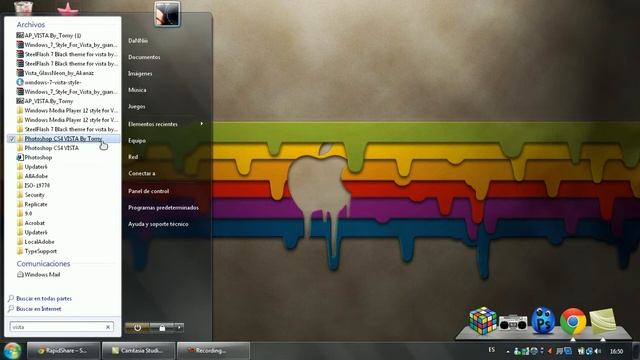This screenshot has width=640, height=360.
Task: Open the green wave dock icon
Action: coord(603,322)
